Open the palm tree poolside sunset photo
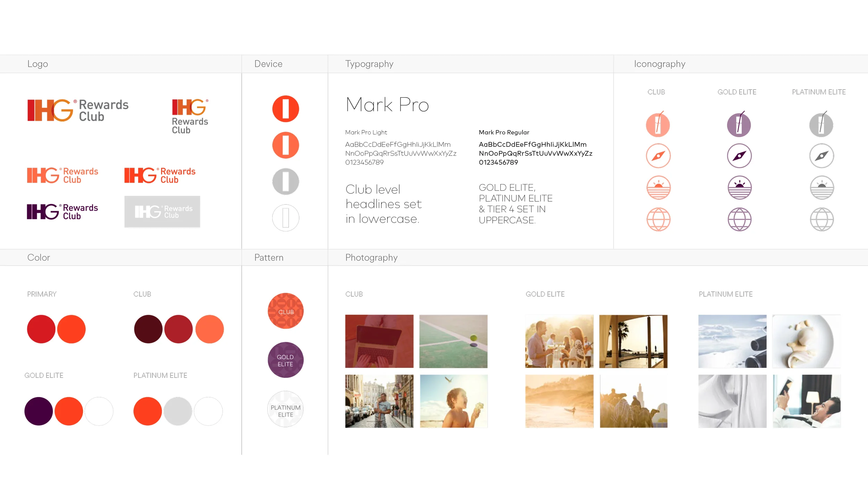 [x=633, y=341]
